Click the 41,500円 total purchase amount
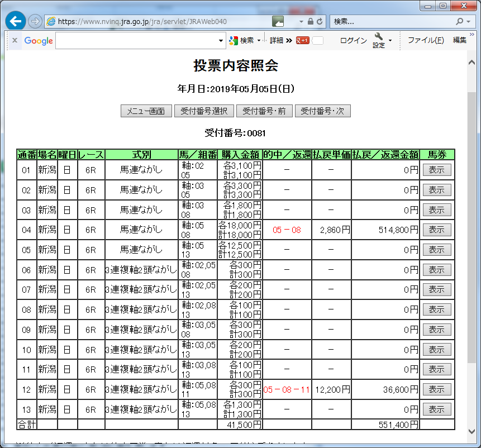This screenshot has height=448, width=481. [245, 425]
